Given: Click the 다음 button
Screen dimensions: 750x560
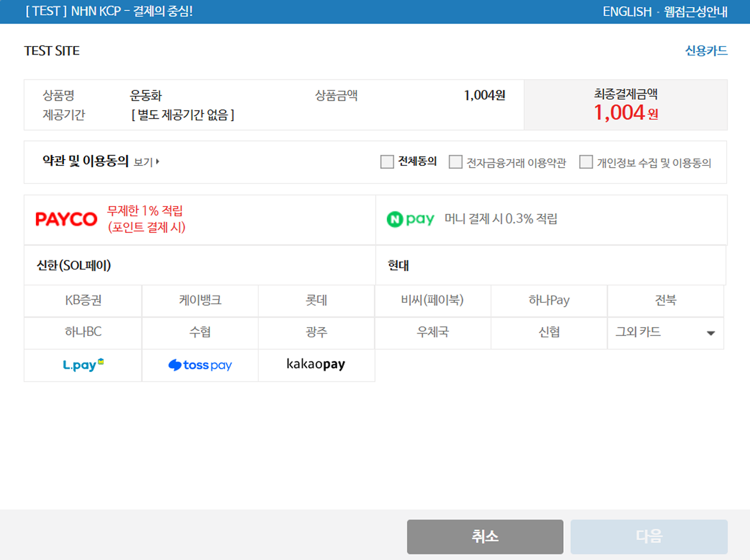Looking at the screenshot, I should pos(649,536).
